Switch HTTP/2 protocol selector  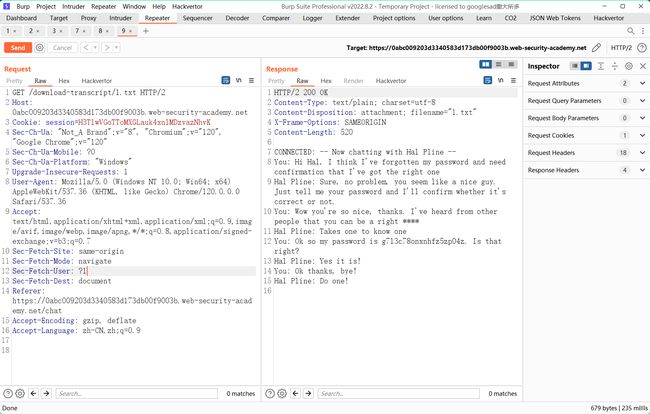click(621, 48)
